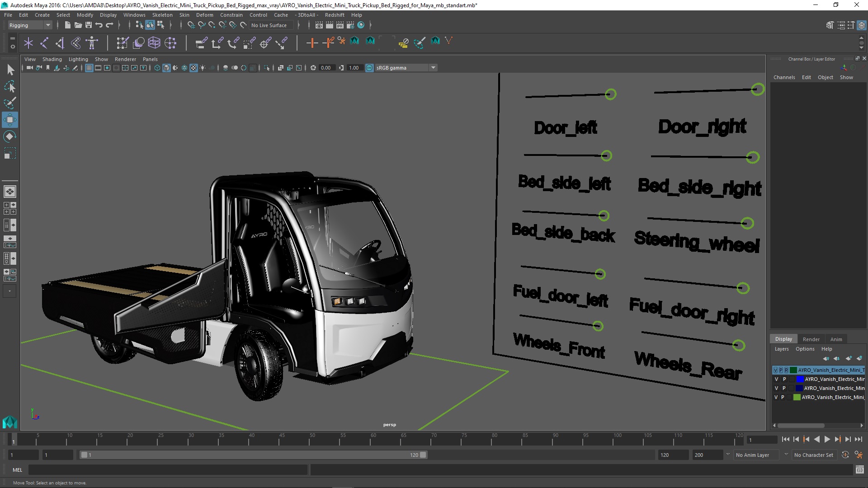The height and width of the screenshot is (488, 868).
Task: Select the IK Handle tool on shelf
Action: [x=60, y=43]
